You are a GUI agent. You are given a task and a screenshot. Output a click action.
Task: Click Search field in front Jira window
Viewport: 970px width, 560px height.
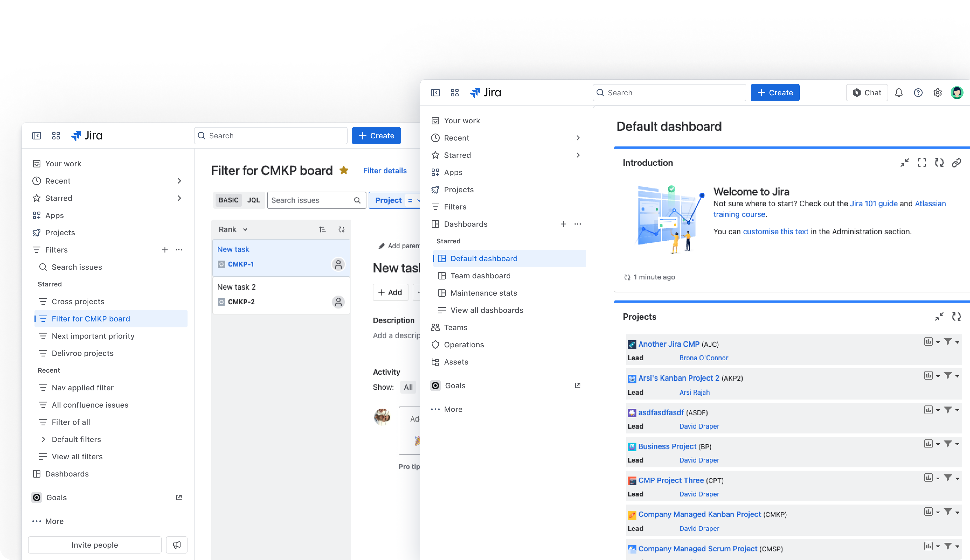(x=669, y=93)
